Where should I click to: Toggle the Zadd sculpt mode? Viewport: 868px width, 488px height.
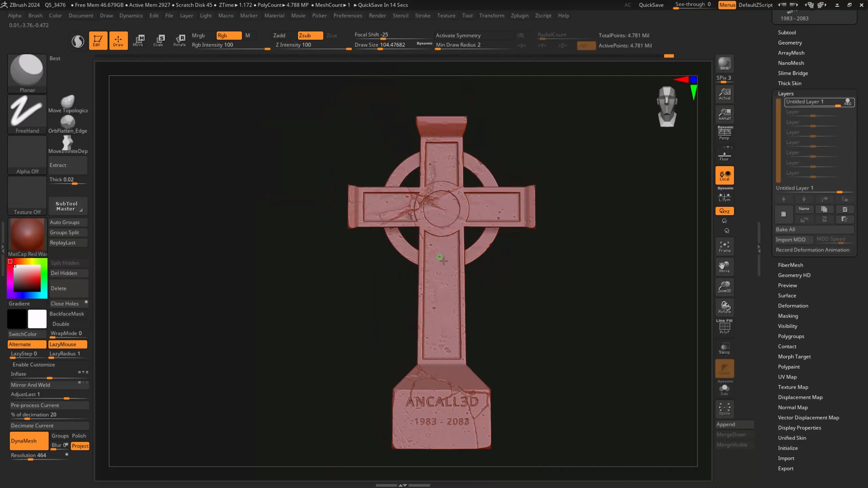[x=279, y=35]
